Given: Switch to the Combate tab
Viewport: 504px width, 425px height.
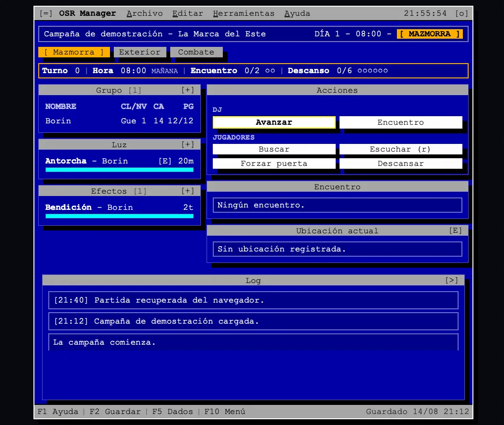Looking at the screenshot, I should click(196, 52).
